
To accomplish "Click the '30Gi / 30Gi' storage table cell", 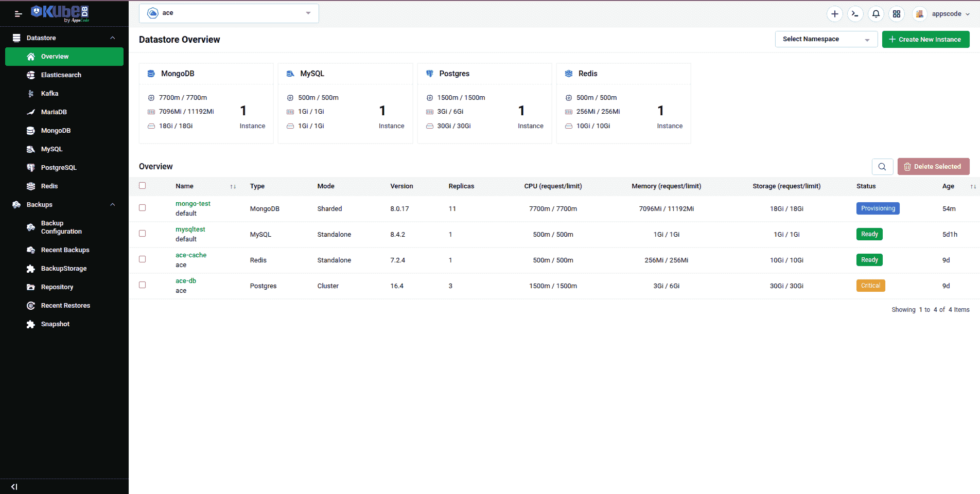I will coord(786,286).
